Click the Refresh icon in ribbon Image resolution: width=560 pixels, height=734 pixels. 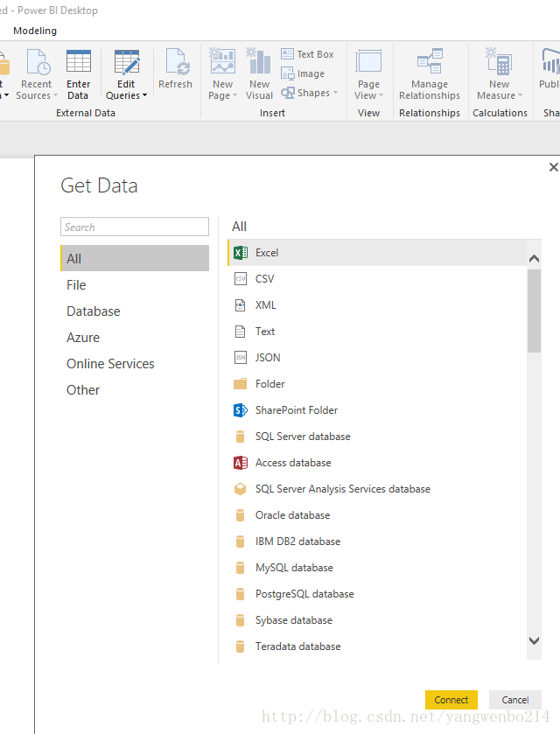[177, 61]
